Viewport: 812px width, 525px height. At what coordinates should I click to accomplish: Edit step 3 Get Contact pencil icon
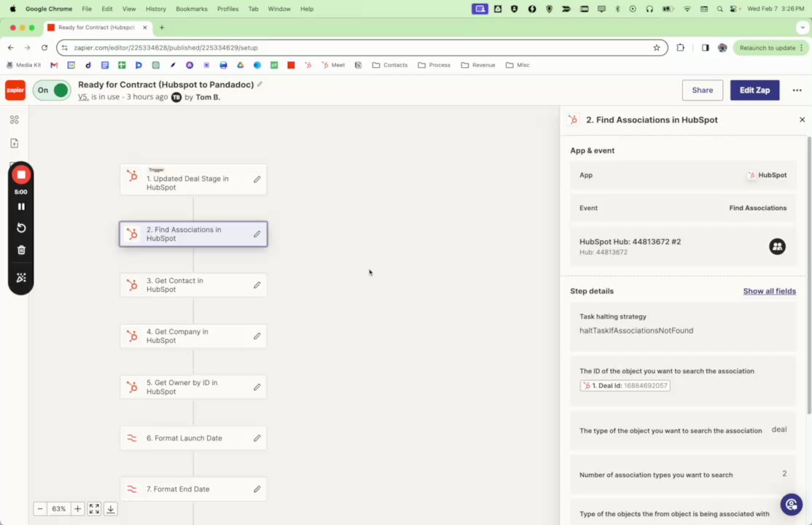coord(257,285)
